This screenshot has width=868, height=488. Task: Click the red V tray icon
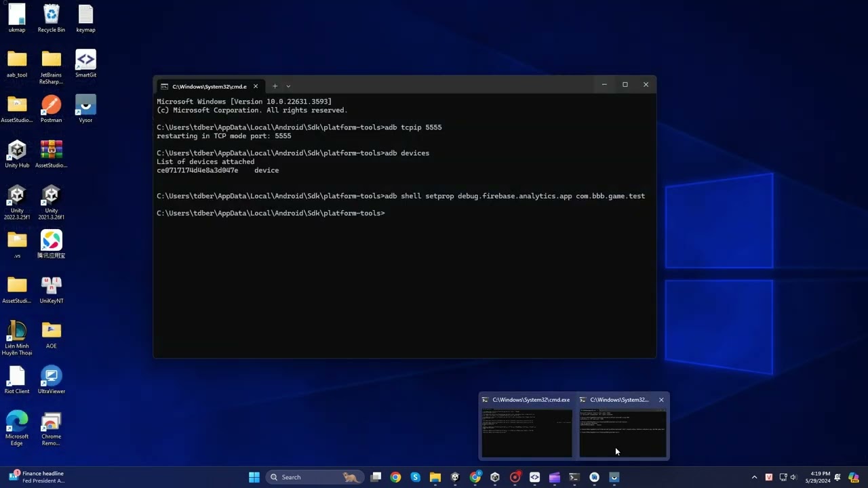tap(769, 477)
